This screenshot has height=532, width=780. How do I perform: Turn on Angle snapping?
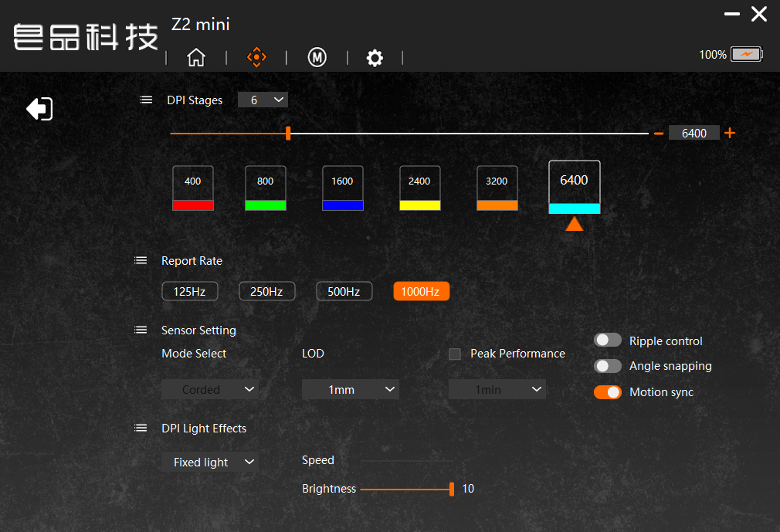pyautogui.click(x=608, y=366)
